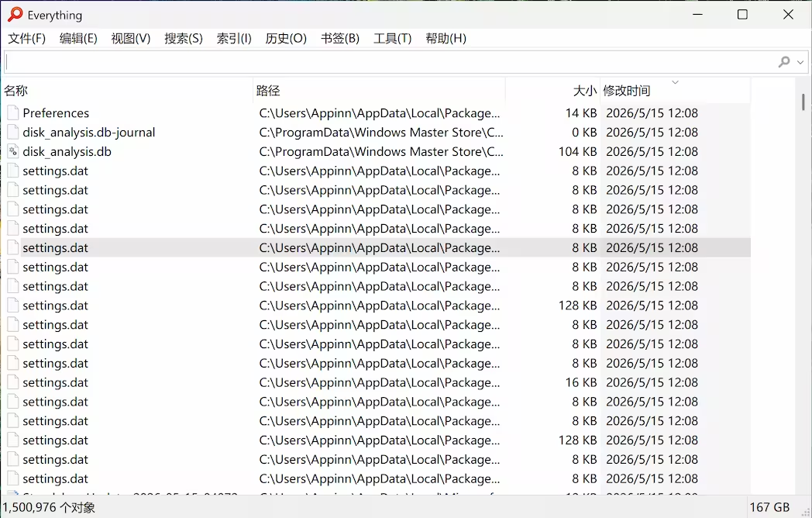Viewport: 812px width, 518px height.
Task: Open the 索引(I) menu
Action: pyautogui.click(x=233, y=38)
